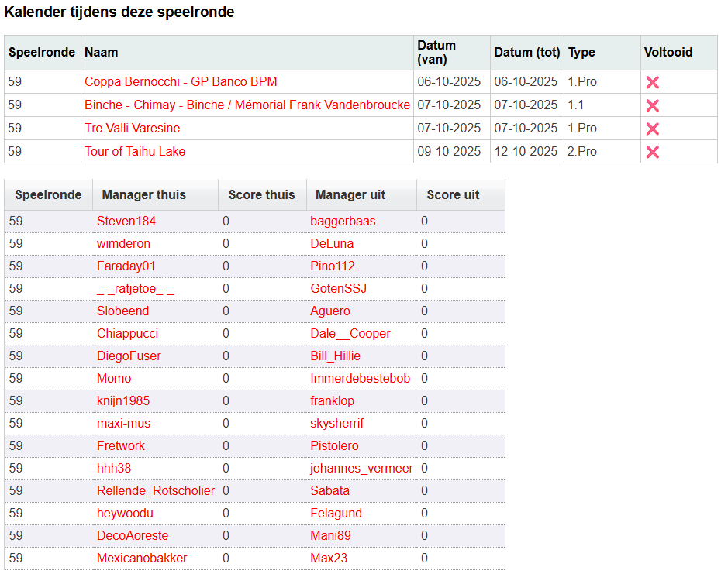Viewport: 728px width, 574px height.
Task: Select the GotenSSJ manager link
Action: point(337,288)
